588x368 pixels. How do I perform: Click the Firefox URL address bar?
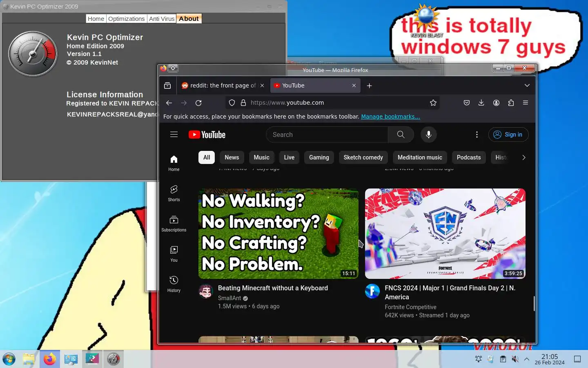(x=332, y=103)
